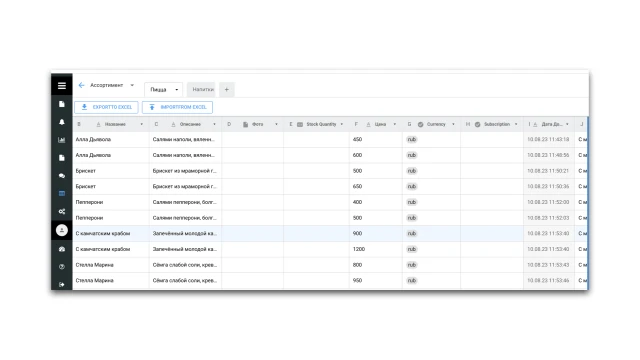Click the number icon beside Stock Quantity header
This screenshot has height=360, width=640.
(x=300, y=124)
